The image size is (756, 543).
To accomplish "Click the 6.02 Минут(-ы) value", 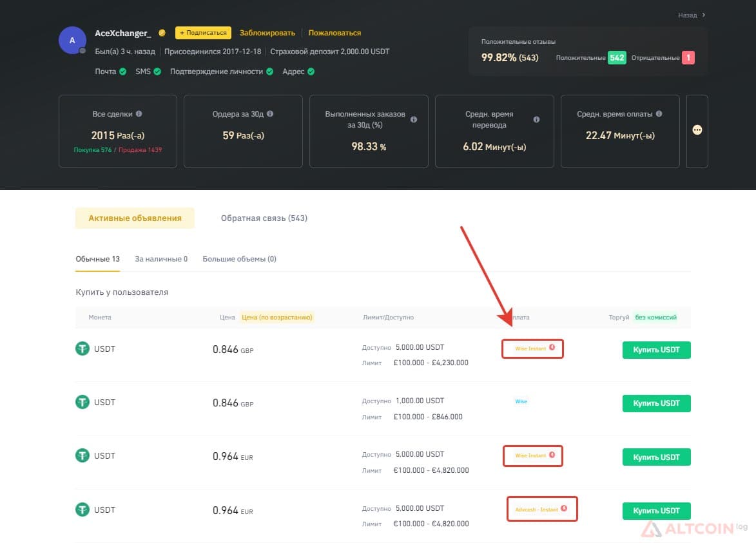I will pos(494,147).
